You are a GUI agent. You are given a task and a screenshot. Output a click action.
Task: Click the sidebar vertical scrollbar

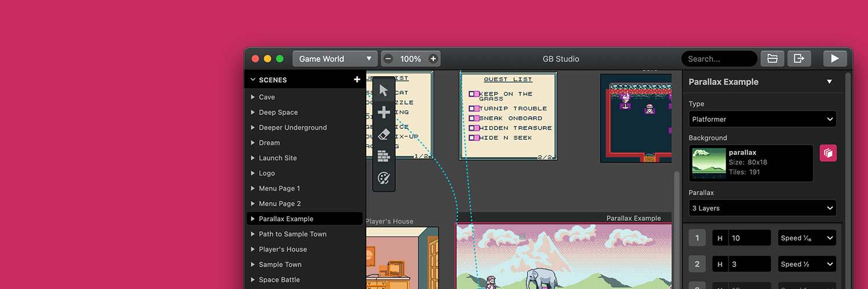(848, 179)
